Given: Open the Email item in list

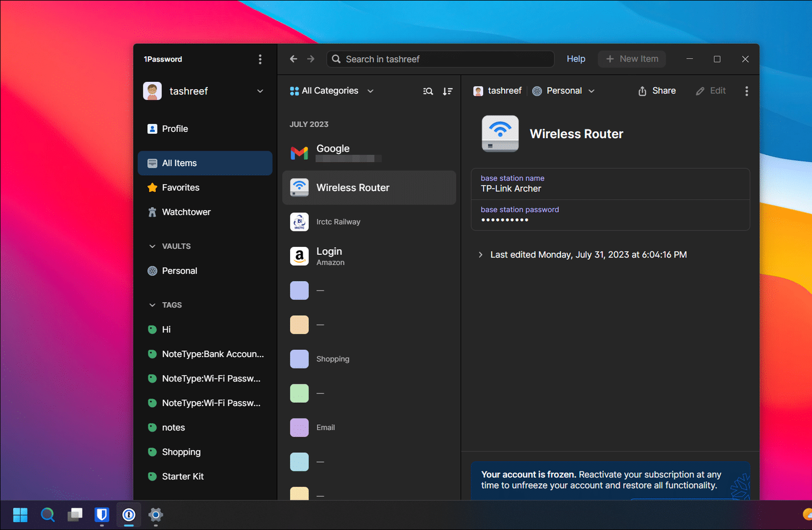Looking at the screenshot, I should 369,427.
